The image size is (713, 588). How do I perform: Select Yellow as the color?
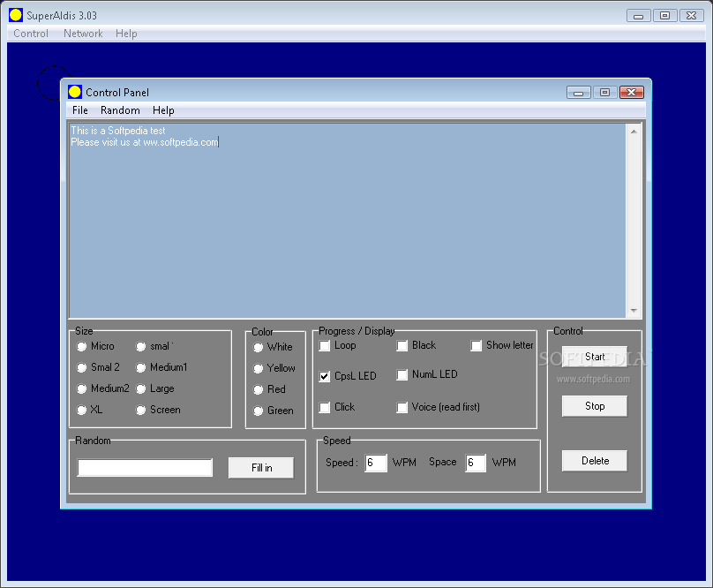pos(258,368)
